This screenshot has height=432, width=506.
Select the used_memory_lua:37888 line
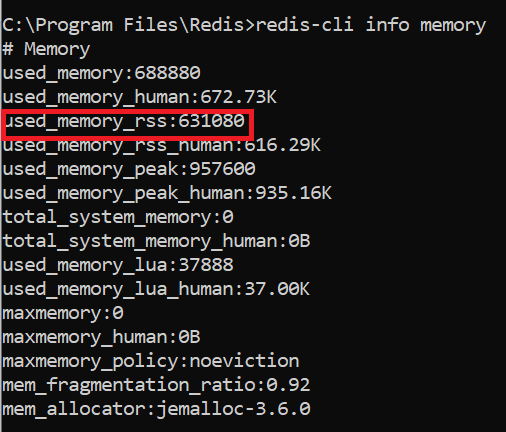click(118, 265)
